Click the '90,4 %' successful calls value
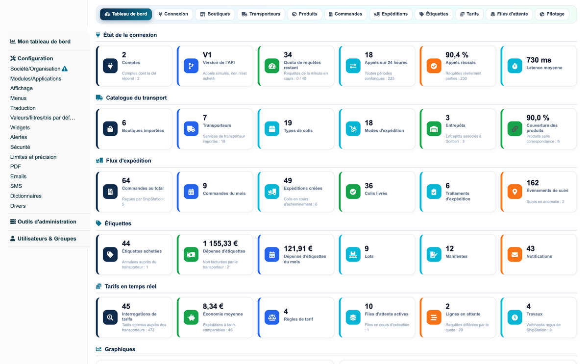588x364 pixels. pyautogui.click(x=457, y=55)
